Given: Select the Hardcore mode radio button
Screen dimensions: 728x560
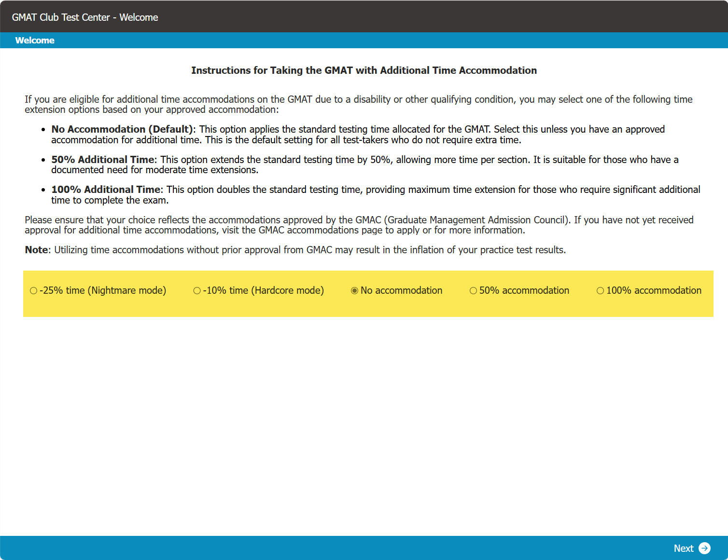Looking at the screenshot, I should pos(197,290).
